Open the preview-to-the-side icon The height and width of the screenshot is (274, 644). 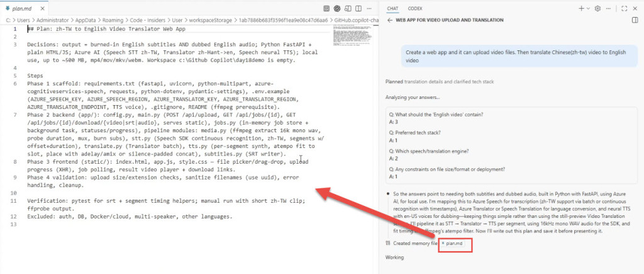tap(348, 8)
